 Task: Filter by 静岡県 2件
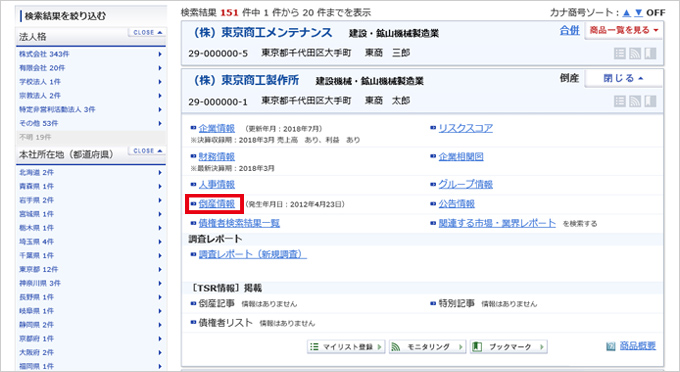click(90, 325)
